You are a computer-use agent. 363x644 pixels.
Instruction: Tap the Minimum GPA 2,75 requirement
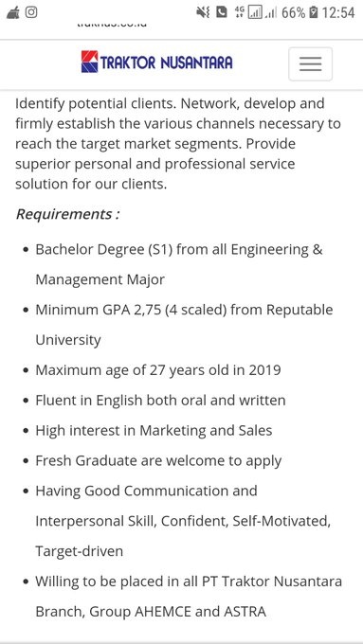point(184,325)
